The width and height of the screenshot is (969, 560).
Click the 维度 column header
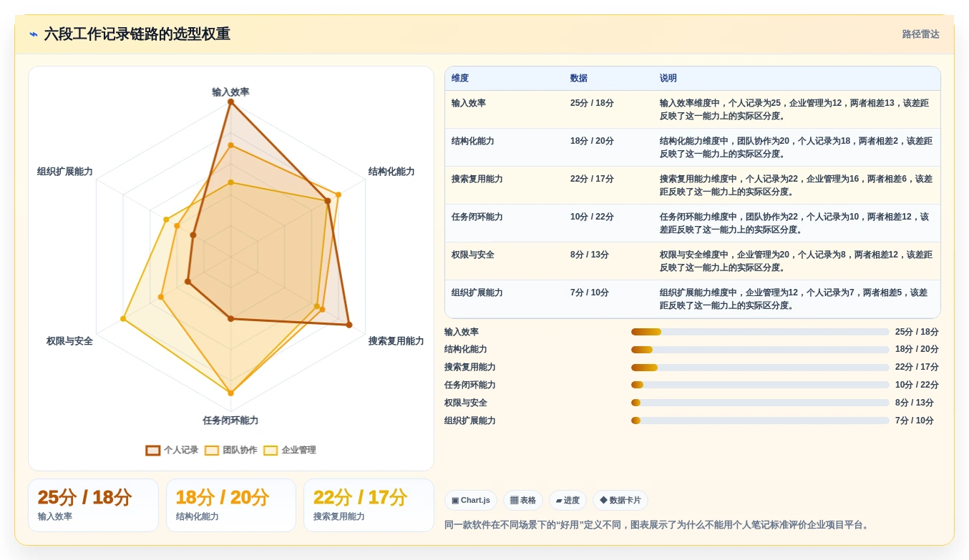[460, 79]
